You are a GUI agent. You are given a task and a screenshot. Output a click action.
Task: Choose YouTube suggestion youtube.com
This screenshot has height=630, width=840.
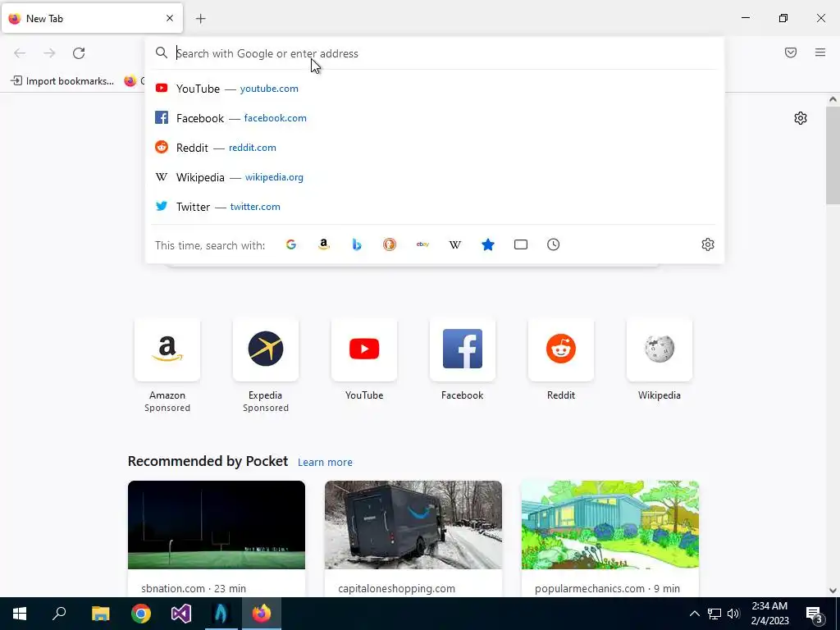[x=434, y=89]
